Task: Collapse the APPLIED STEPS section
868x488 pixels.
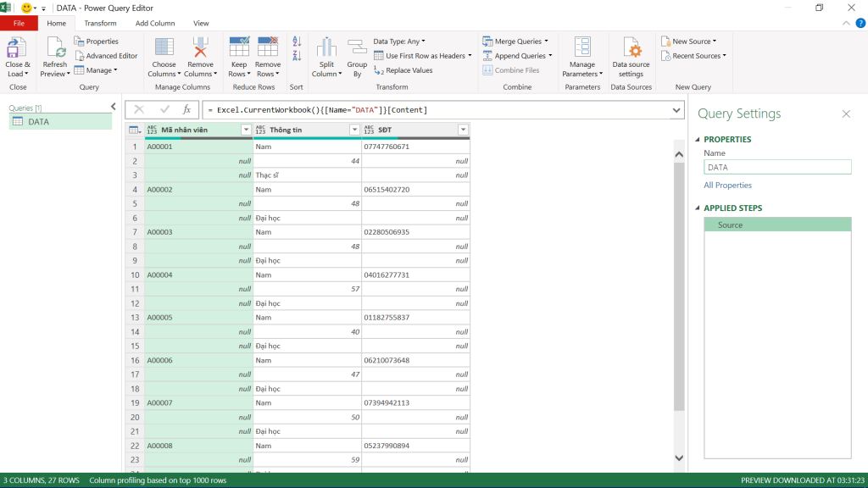Action: (698, 208)
